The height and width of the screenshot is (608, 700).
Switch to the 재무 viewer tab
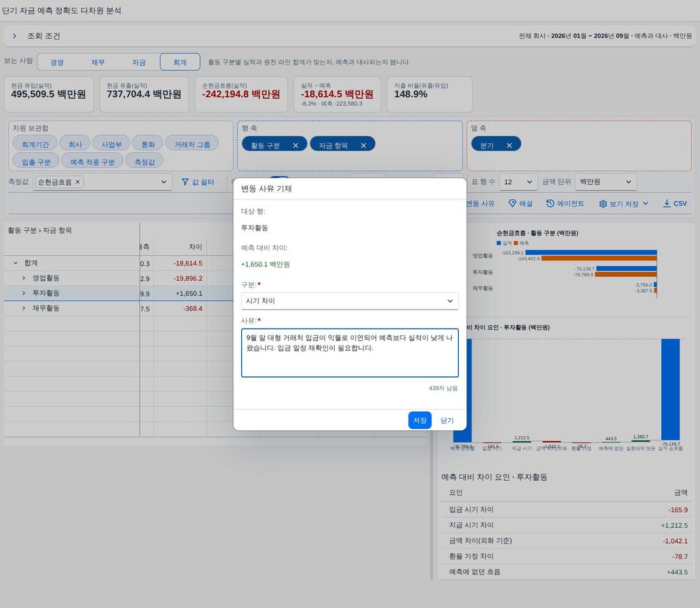point(98,62)
